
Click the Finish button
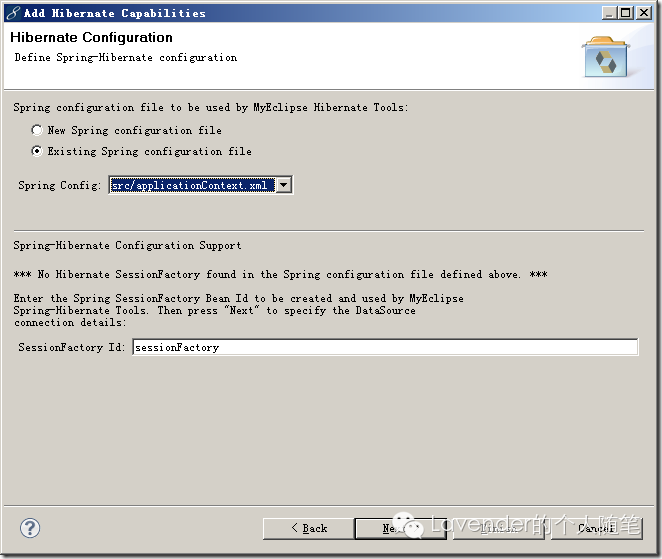click(x=499, y=529)
